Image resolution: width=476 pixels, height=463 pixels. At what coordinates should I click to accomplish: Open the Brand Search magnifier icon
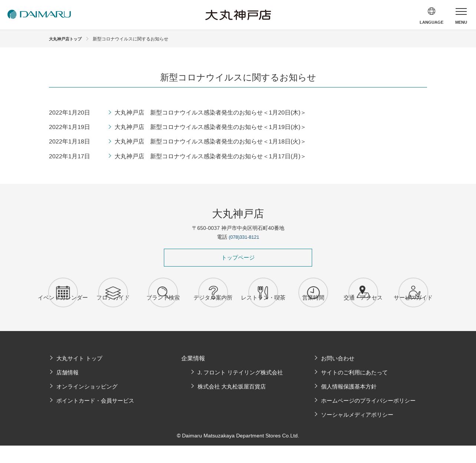click(x=163, y=292)
